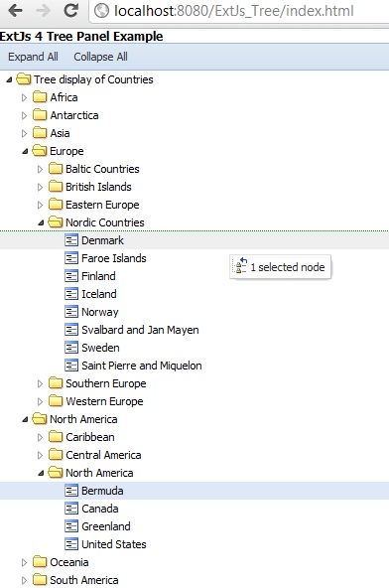389x588 pixels.
Task: Click the Saint Pierre and Miquelon leaf icon
Action: [x=71, y=366]
